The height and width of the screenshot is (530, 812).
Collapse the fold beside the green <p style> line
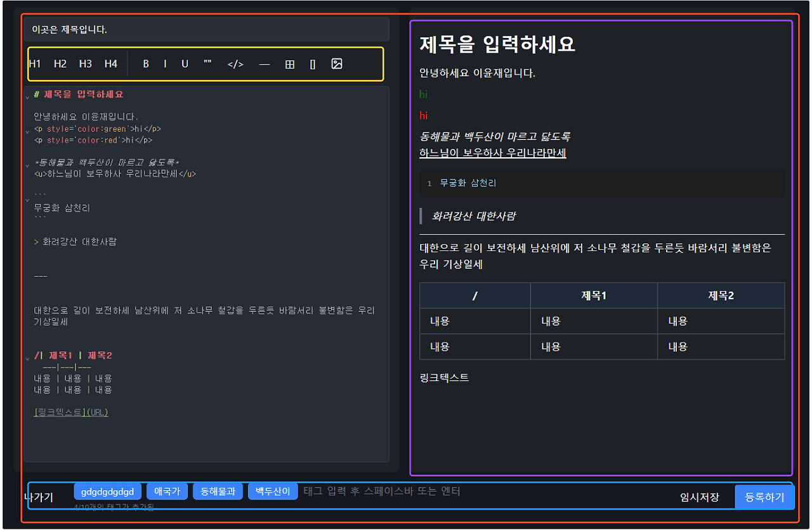tap(27, 131)
